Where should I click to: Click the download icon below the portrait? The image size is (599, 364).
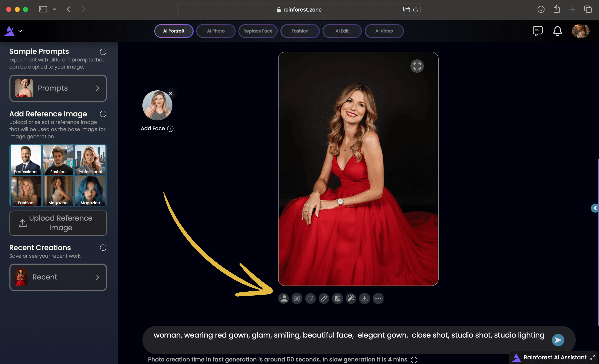(364, 298)
